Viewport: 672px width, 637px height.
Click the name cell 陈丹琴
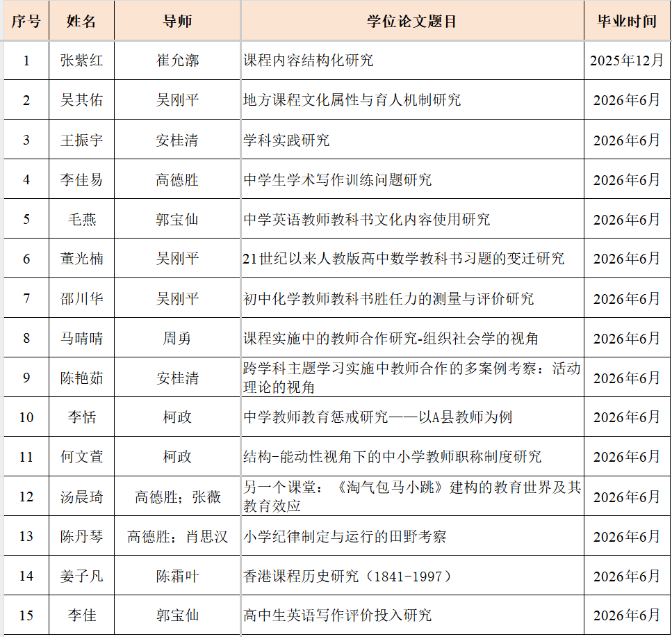coord(81,536)
